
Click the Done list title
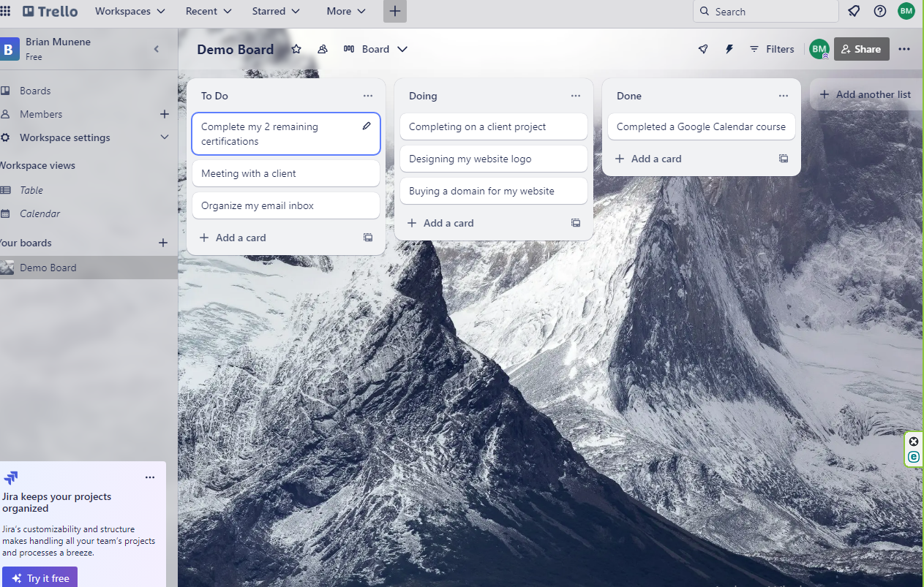(x=629, y=96)
